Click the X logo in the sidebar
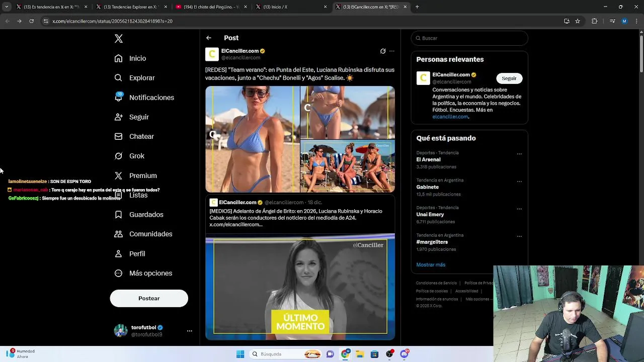 pos(119,39)
